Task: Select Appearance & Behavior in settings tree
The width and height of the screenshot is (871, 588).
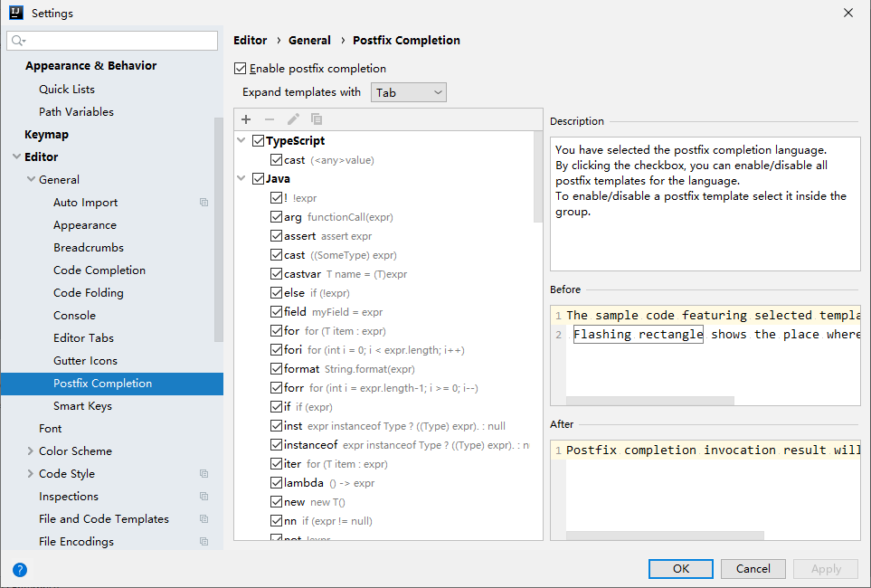Action: point(91,65)
